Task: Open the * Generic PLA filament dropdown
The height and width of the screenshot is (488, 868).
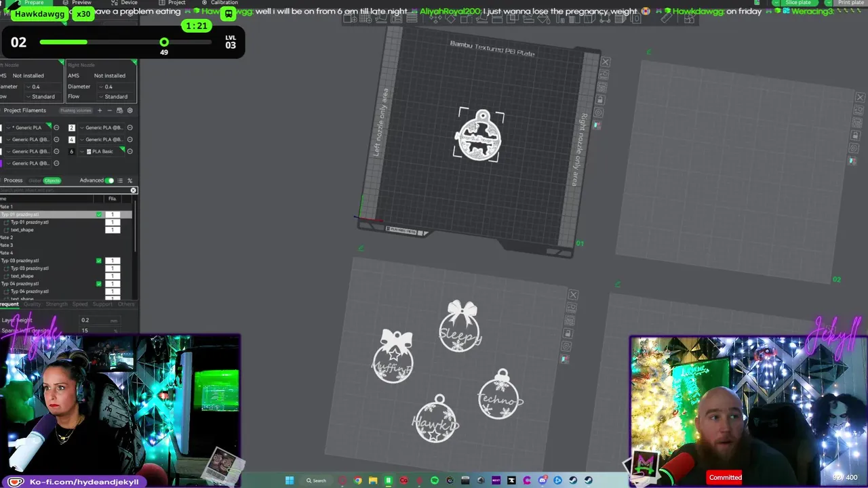Action: [27, 127]
